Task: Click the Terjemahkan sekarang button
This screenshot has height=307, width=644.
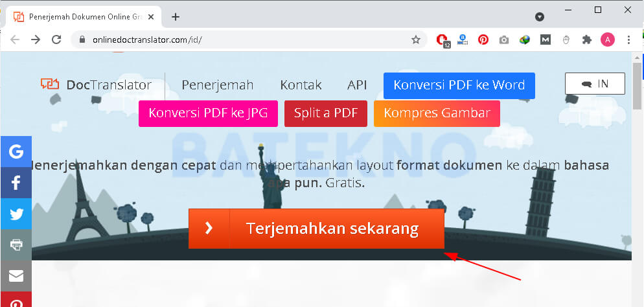Action: pos(316,229)
